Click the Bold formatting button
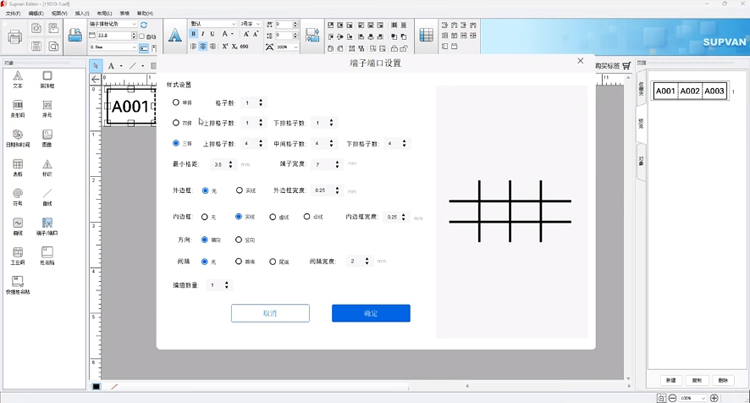750x403 pixels. (x=193, y=34)
